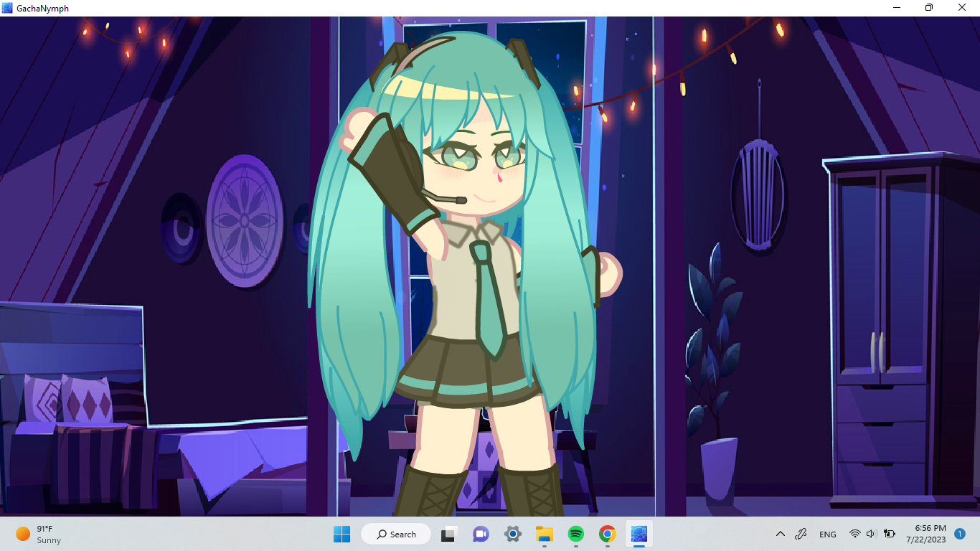Click the pen menu tray icon
The width and height of the screenshot is (980, 551).
coord(801,534)
